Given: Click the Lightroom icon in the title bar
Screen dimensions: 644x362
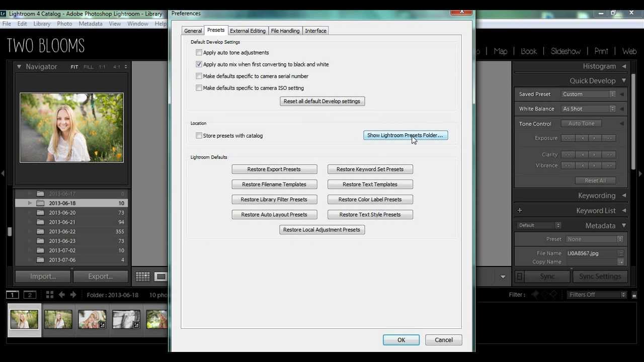Looking at the screenshot, I should tap(3, 14).
